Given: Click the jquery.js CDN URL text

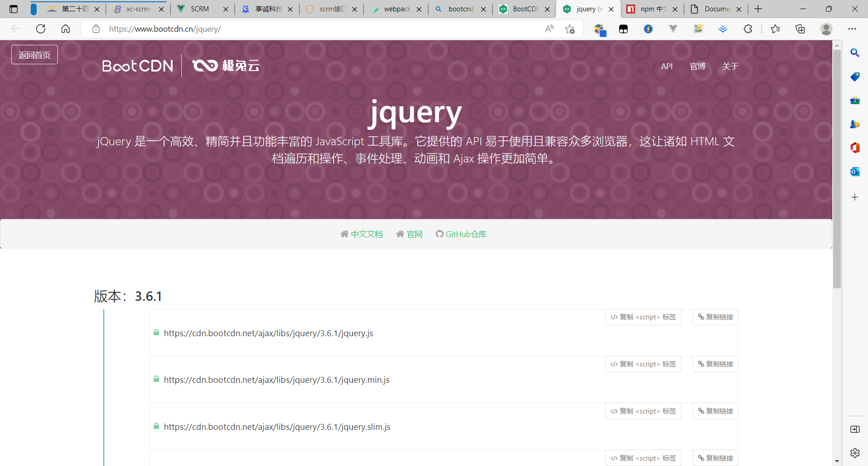Looking at the screenshot, I should coord(269,333).
